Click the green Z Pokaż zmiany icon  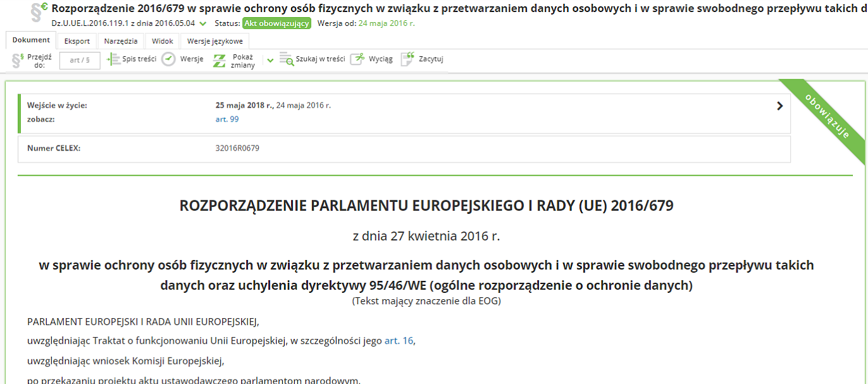[219, 61]
